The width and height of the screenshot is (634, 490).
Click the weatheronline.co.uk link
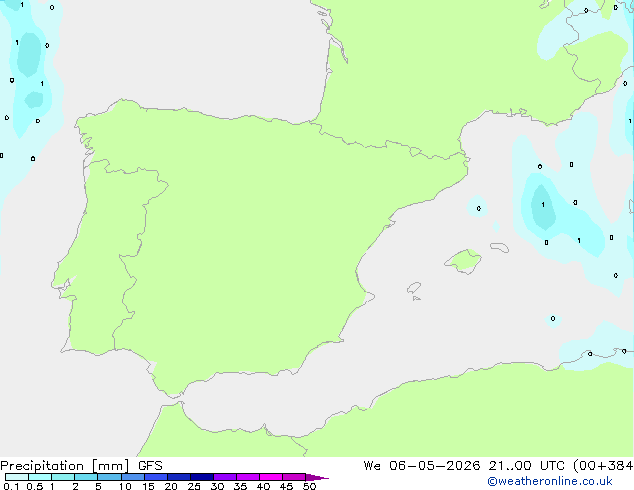550,481
